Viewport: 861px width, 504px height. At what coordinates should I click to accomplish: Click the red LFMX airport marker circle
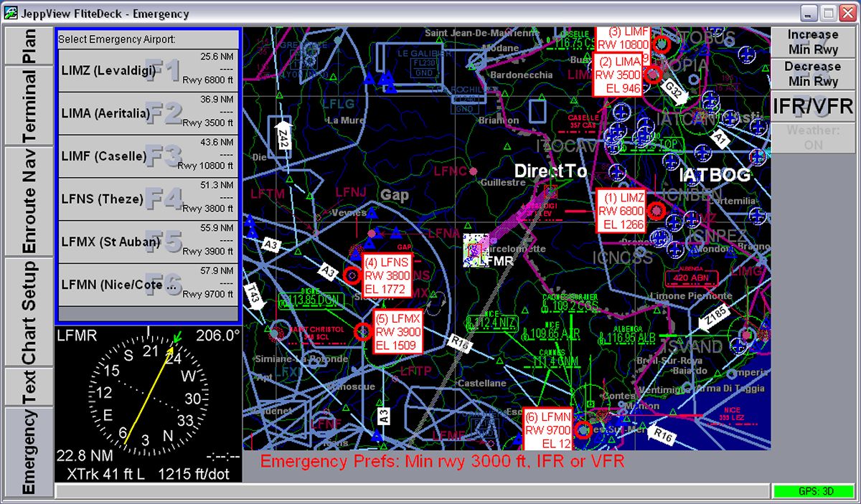coord(363,331)
